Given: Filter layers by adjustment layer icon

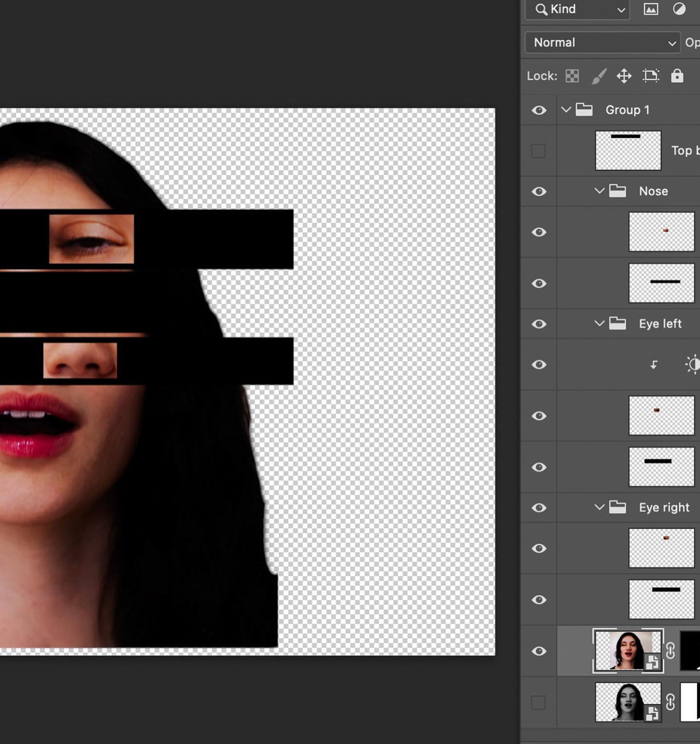Looking at the screenshot, I should coord(679,9).
